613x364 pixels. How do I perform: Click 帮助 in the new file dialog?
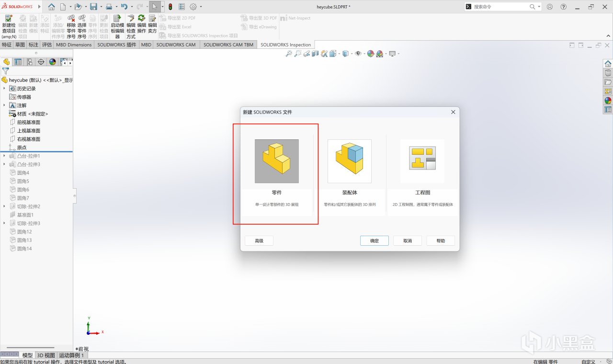point(441,241)
